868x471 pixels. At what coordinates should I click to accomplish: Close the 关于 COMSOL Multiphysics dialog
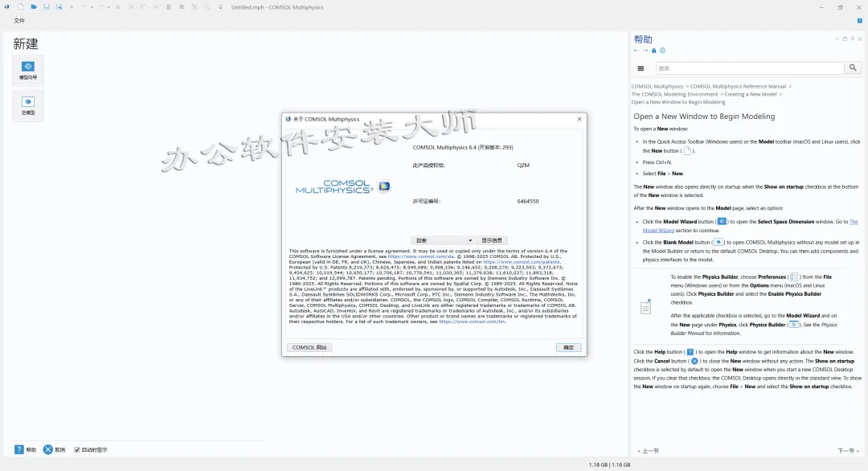pos(579,119)
